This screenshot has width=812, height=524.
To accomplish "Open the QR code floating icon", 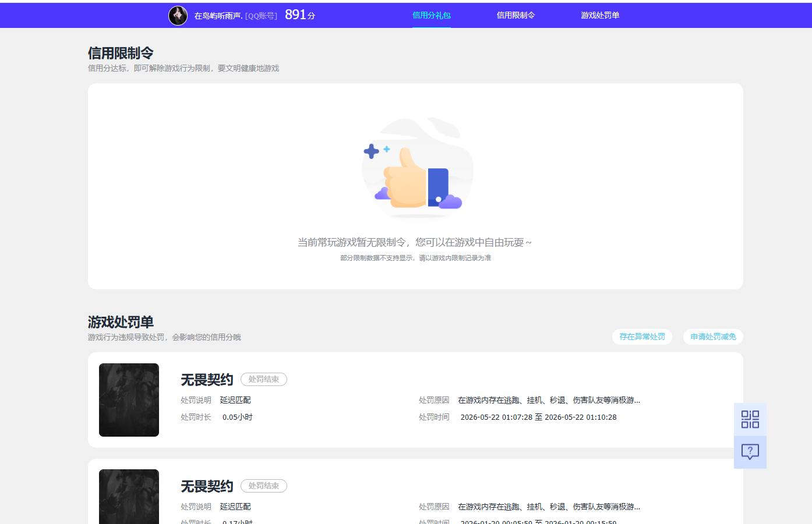I will 750,419.
